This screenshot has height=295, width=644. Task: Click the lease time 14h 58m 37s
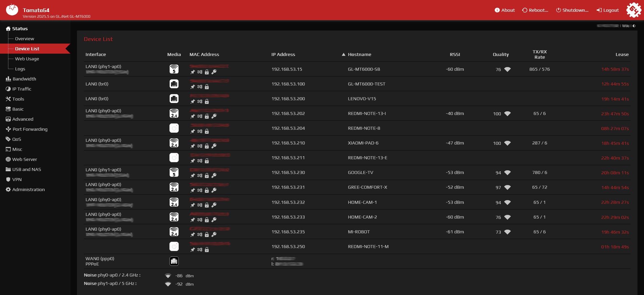tap(615, 69)
